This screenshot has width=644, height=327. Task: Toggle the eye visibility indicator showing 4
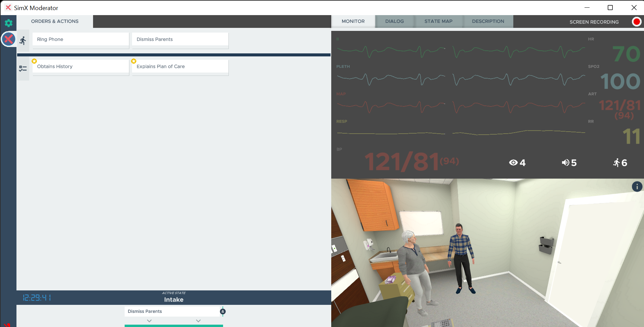[517, 163]
